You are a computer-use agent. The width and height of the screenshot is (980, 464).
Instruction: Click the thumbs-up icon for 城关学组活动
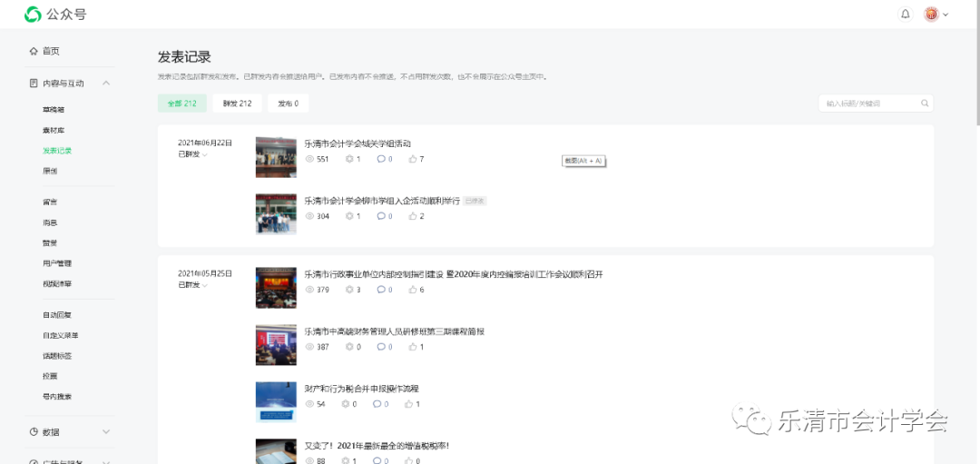pyautogui.click(x=413, y=159)
